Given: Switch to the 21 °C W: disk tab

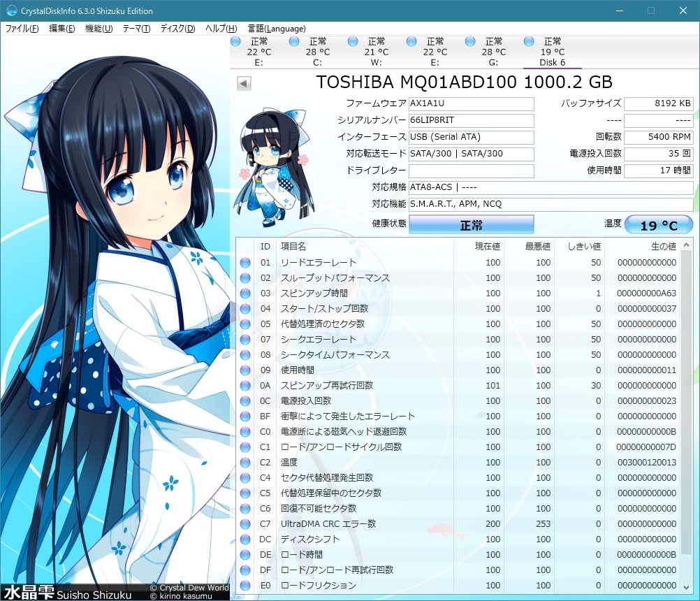Looking at the screenshot, I should (377, 52).
